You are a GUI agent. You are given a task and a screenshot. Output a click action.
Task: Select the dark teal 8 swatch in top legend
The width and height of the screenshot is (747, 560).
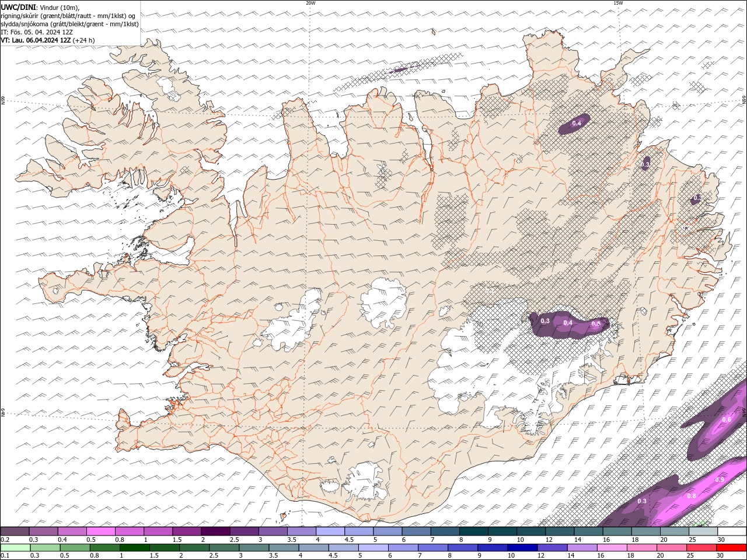click(x=474, y=531)
